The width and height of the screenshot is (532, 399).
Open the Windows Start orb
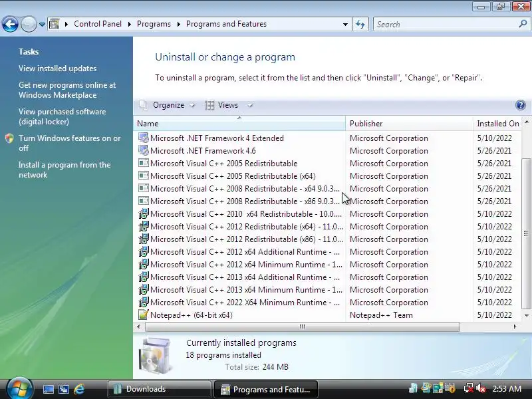click(x=19, y=388)
